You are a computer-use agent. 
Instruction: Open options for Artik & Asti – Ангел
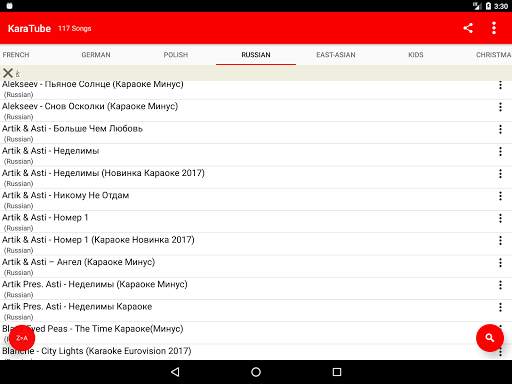[500, 263]
